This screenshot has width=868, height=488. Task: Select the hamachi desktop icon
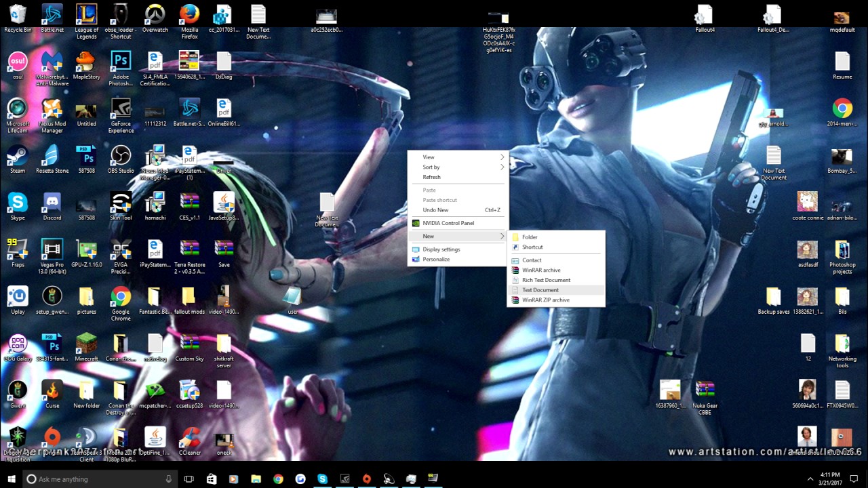[155, 206]
